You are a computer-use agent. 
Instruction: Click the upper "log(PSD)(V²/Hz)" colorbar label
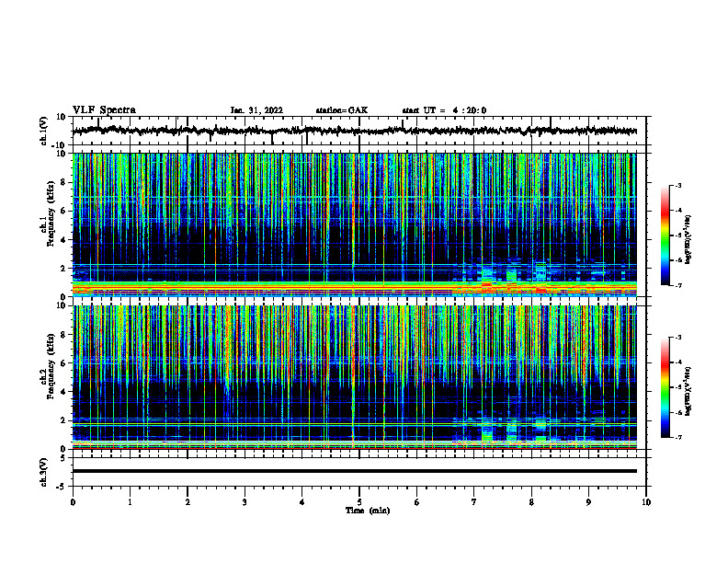[x=688, y=240]
